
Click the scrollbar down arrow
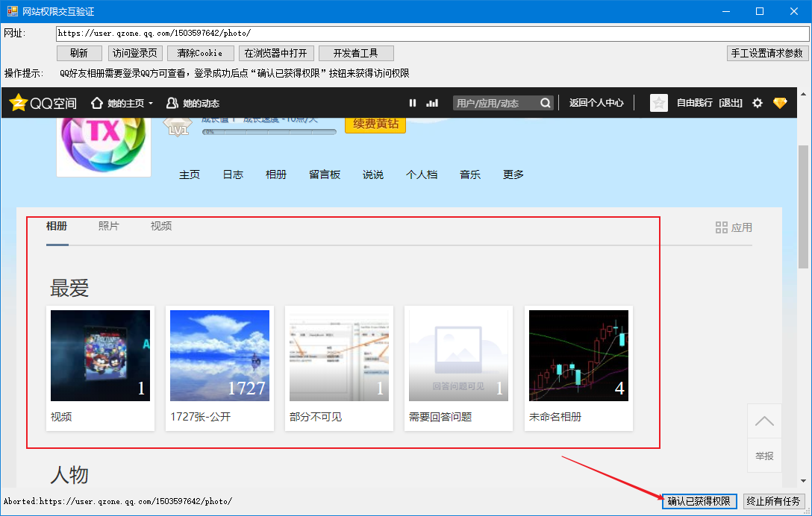pos(803,481)
